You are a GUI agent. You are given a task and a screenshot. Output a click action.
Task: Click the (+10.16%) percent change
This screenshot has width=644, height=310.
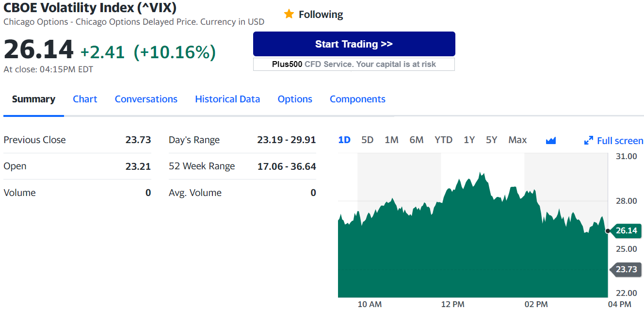[x=175, y=52]
